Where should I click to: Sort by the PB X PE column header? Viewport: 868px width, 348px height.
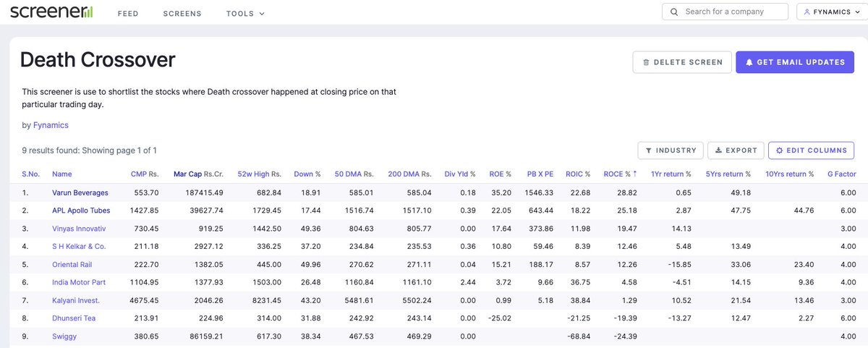(x=540, y=174)
